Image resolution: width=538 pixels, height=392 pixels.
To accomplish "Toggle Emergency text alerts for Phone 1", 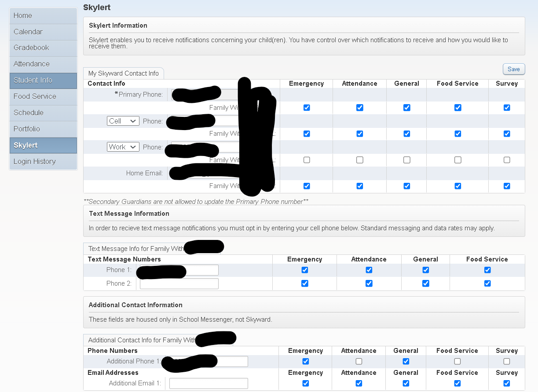I will click(305, 270).
